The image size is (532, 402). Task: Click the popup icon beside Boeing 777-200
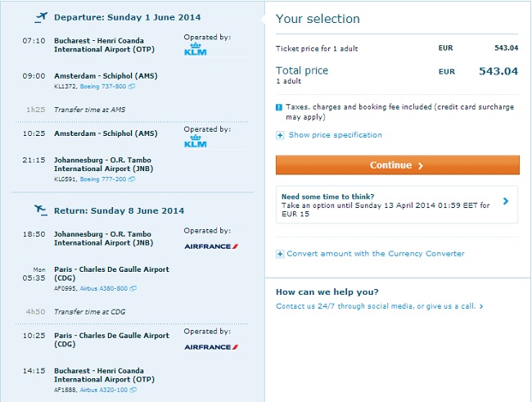[132, 178]
